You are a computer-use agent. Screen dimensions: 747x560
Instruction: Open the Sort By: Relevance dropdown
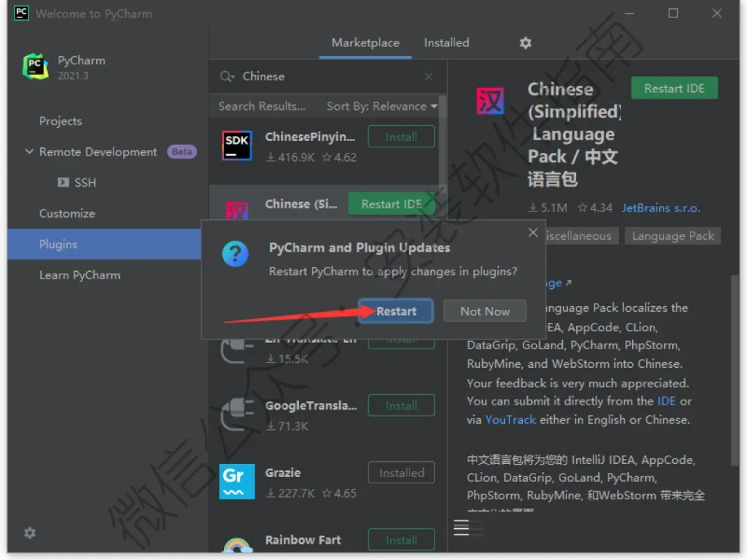382,106
